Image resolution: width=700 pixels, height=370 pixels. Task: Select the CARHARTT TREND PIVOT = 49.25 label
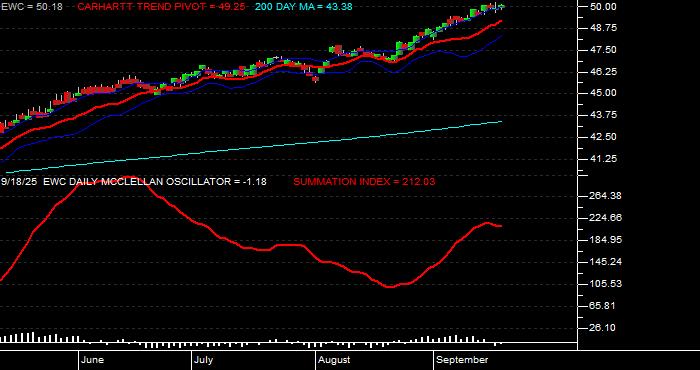coord(161,7)
